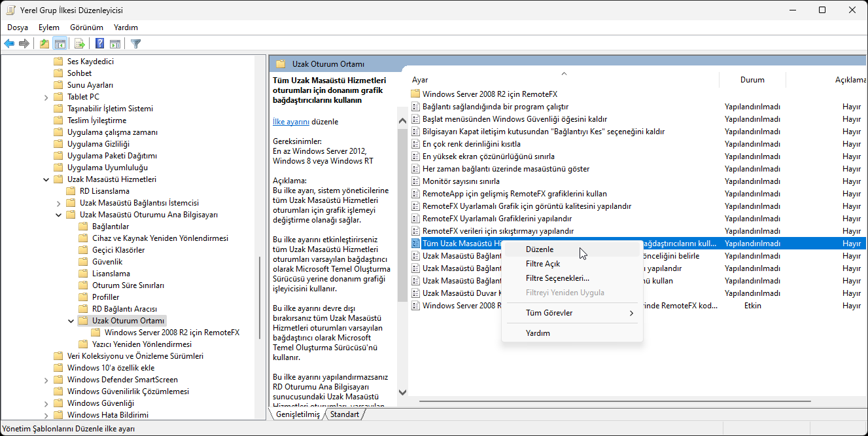Click the description pane scroll down arrow
868x436 pixels.
[x=402, y=392]
